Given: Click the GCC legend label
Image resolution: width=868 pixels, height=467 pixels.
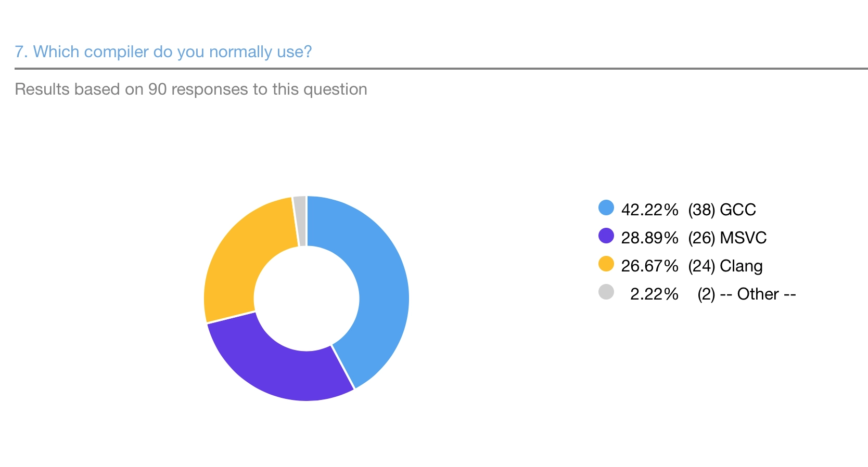Looking at the screenshot, I should point(738,210).
